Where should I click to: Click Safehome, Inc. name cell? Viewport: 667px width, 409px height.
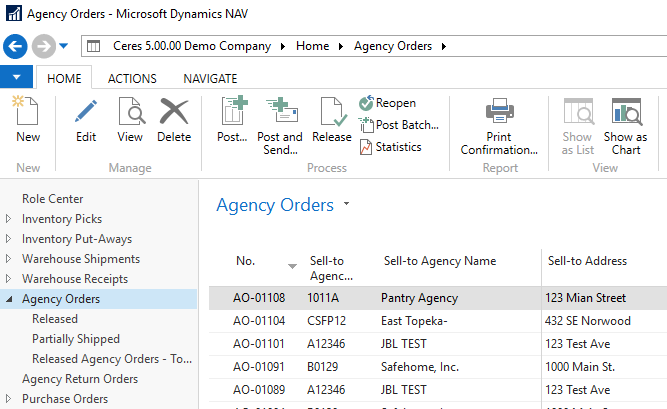click(420, 367)
